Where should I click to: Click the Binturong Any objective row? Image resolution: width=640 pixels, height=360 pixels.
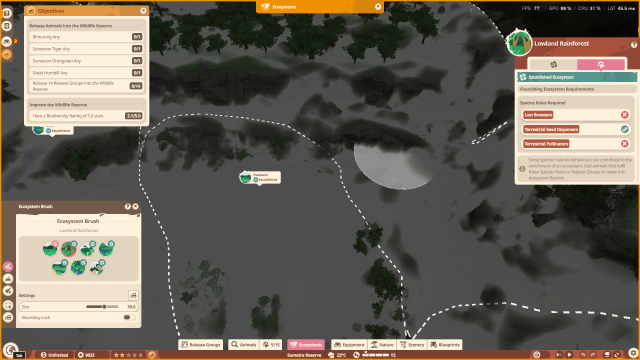(x=86, y=37)
